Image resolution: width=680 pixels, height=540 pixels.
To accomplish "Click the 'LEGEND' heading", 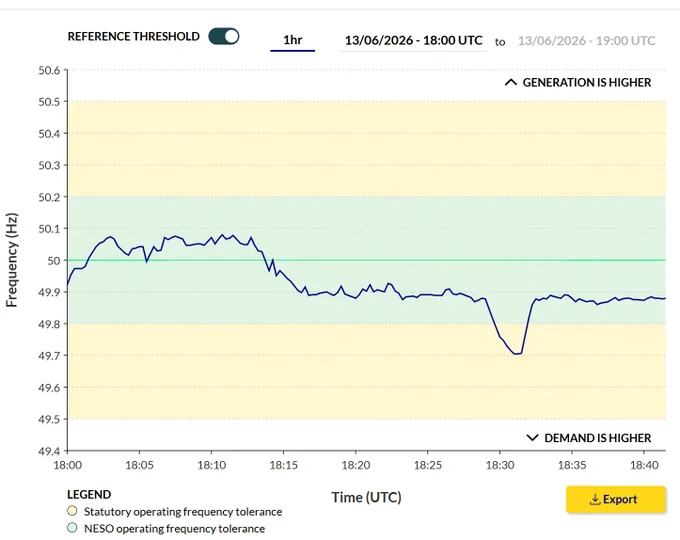I will tap(89, 494).
